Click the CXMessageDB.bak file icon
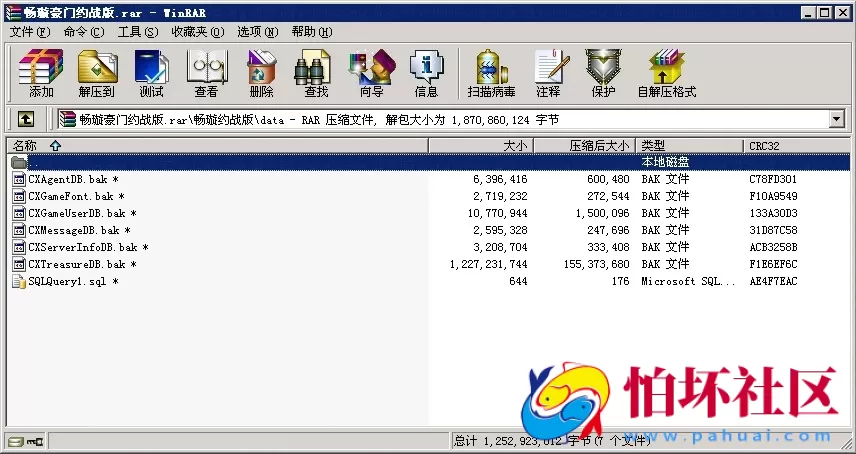The image size is (856, 454). coord(19,230)
